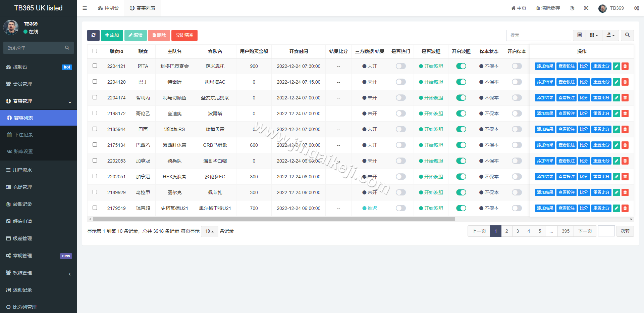Click the edit pencil icon for match 2204121

(x=616, y=66)
